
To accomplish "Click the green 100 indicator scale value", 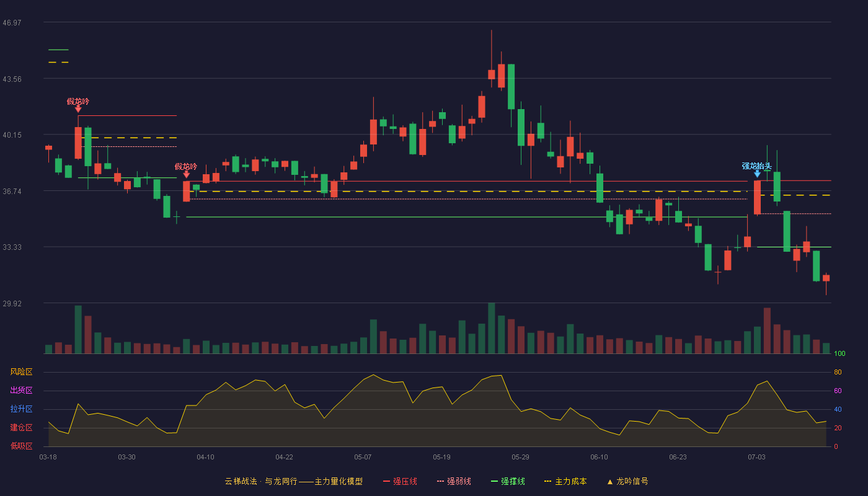I will click(839, 353).
